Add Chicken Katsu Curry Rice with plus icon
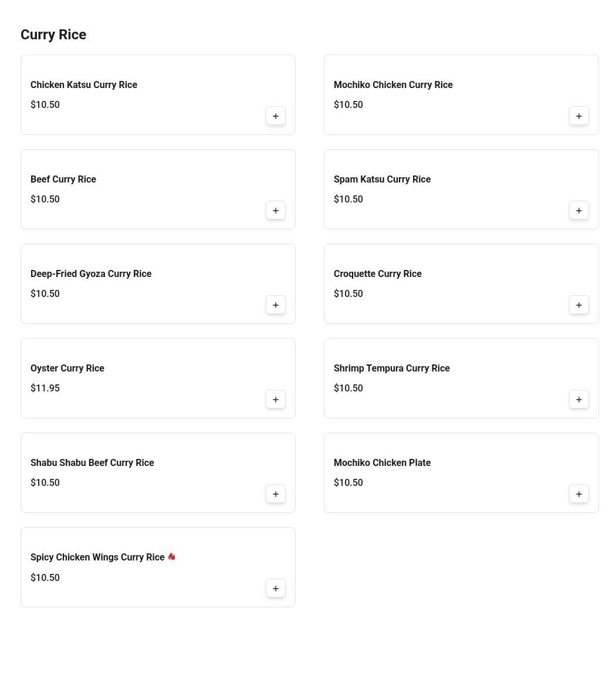This screenshot has width=616, height=696. 276,116
